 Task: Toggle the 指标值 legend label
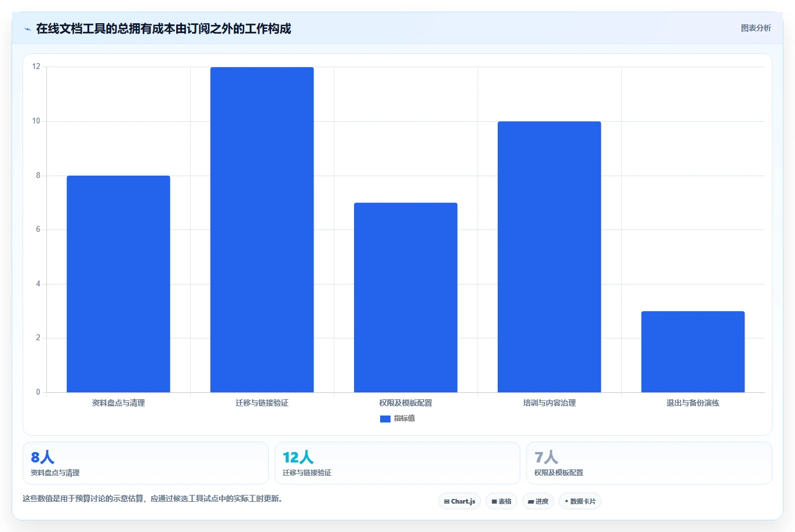point(404,418)
